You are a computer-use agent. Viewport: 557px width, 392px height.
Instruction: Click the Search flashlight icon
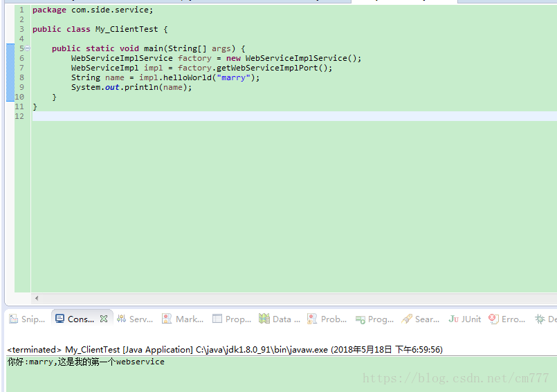[407, 319]
